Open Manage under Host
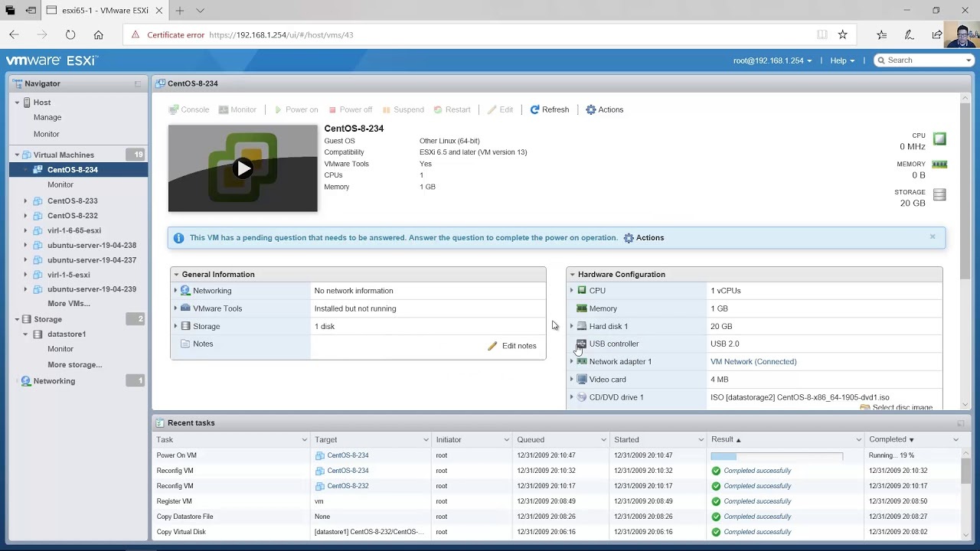This screenshot has width=980, height=551. [47, 117]
